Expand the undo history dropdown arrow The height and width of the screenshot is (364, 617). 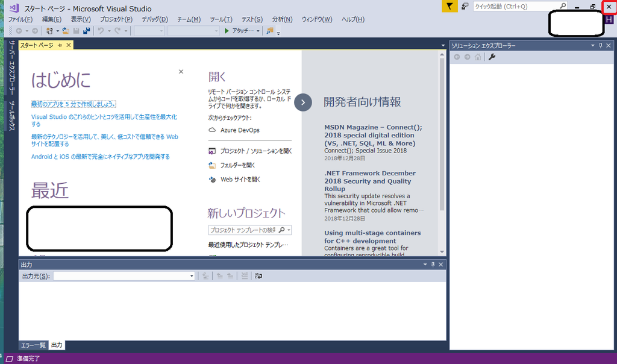click(x=109, y=31)
